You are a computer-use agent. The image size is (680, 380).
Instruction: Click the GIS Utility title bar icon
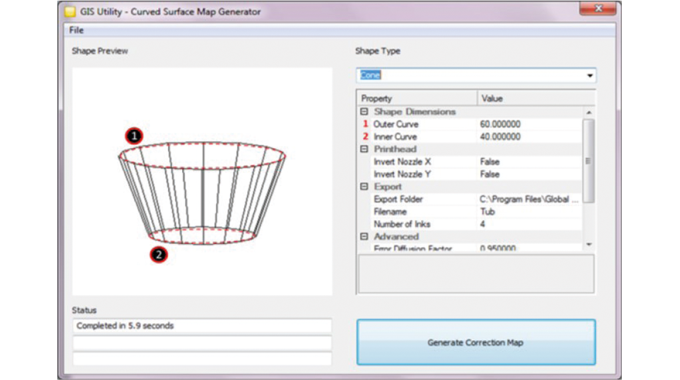tap(70, 12)
